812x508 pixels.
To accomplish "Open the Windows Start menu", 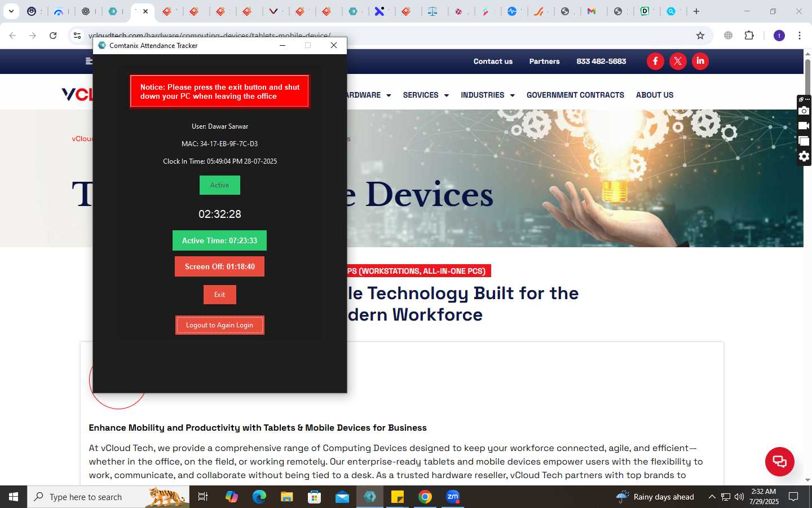I will click(x=14, y=497).
